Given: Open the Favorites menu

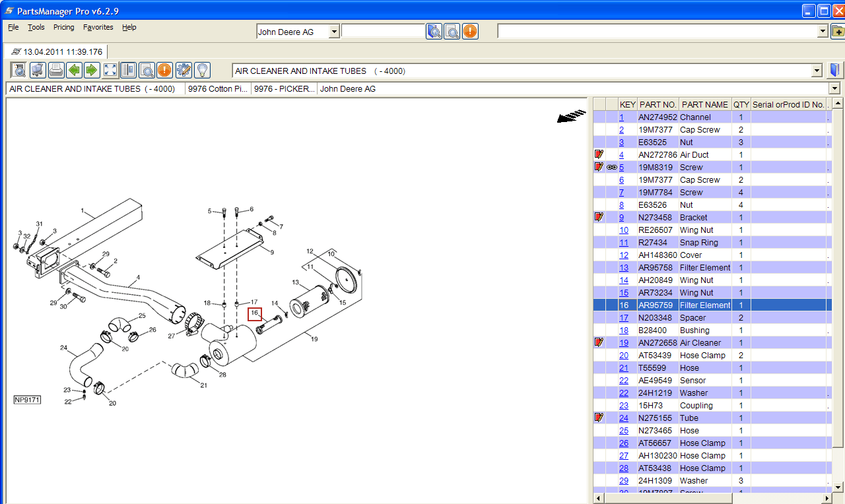Looking at the screenshot, I should [x=98, y=27].
